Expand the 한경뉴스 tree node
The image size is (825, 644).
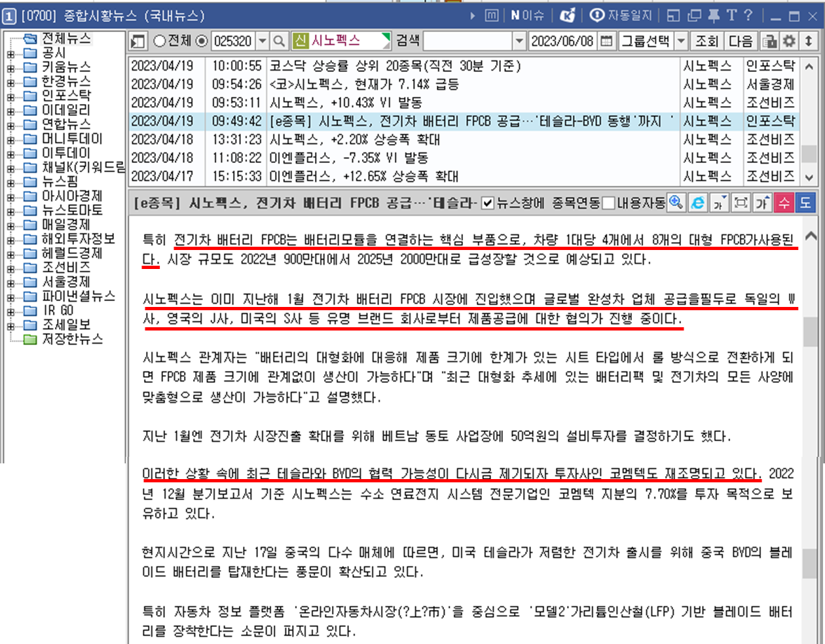point(10,82)
